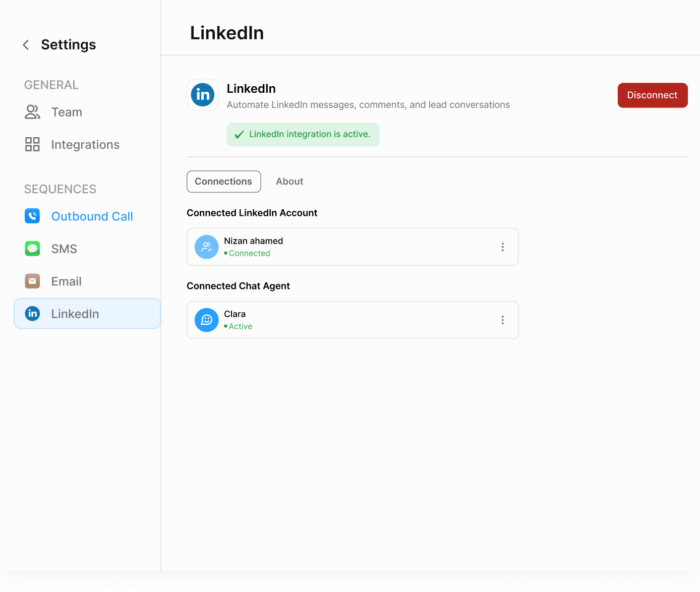The width and height of the screenshot is (700, 592).
Task: Open options menu for Nizan ahamed account
Action: [502, 247]
